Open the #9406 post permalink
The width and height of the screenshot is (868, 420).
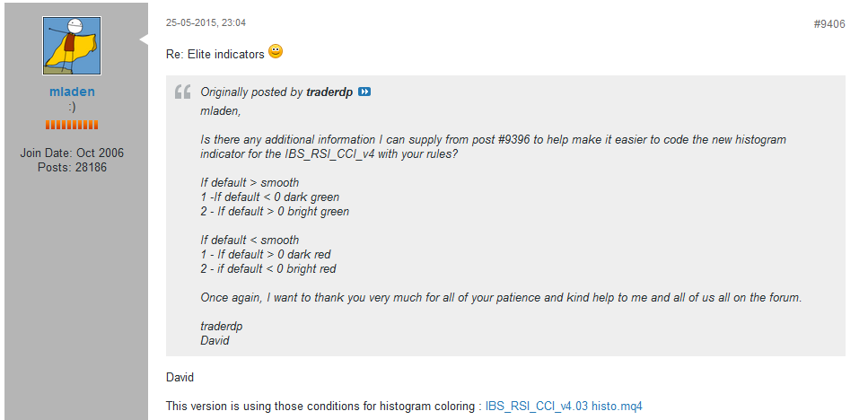[x=829, y=24]
